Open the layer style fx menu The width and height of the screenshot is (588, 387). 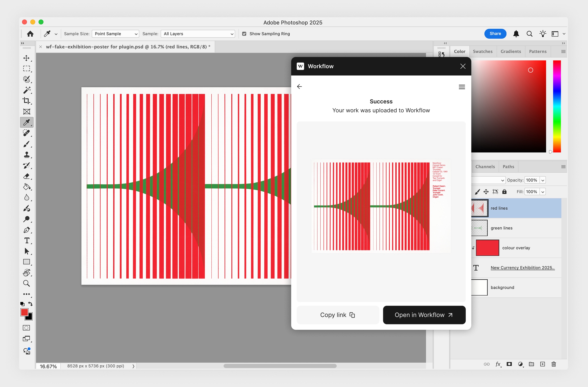(498, 364)
